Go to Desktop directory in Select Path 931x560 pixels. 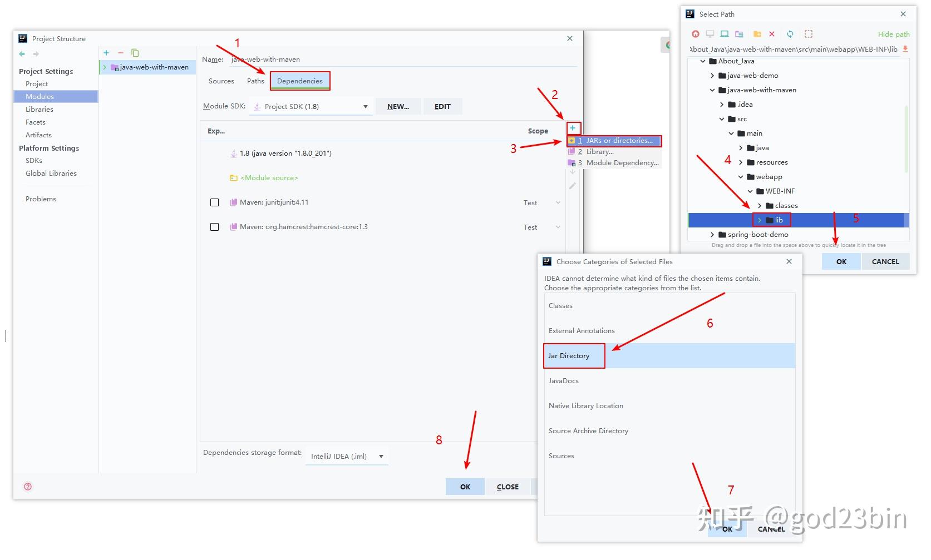pos(710,34)
